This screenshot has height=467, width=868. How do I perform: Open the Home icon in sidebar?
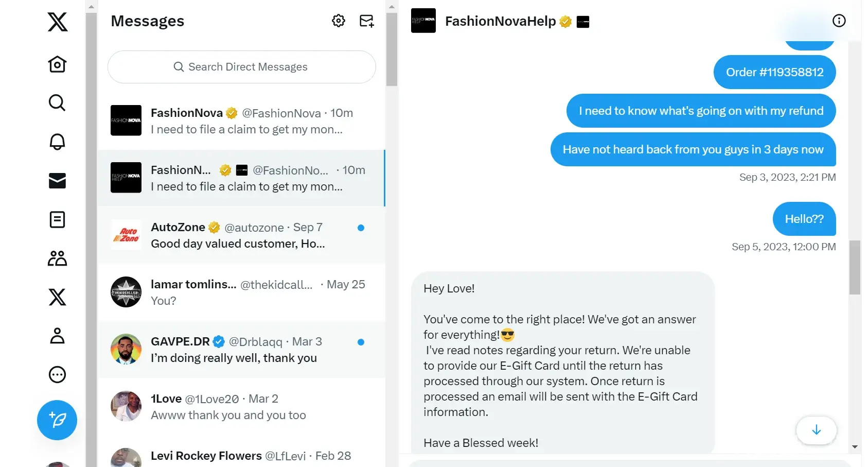pyautogui.click(x=57, y=64)
